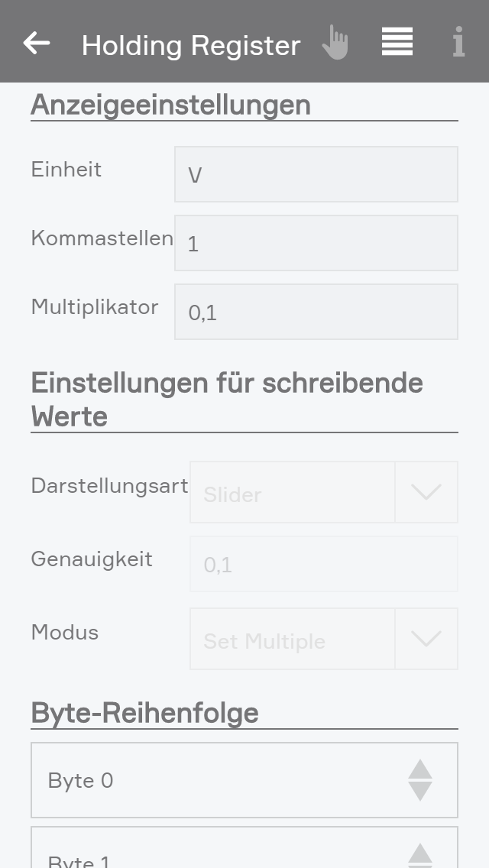489x868 pixels.
Task: Move Byte 0 down with down arrow
Action: click(420, 792)
